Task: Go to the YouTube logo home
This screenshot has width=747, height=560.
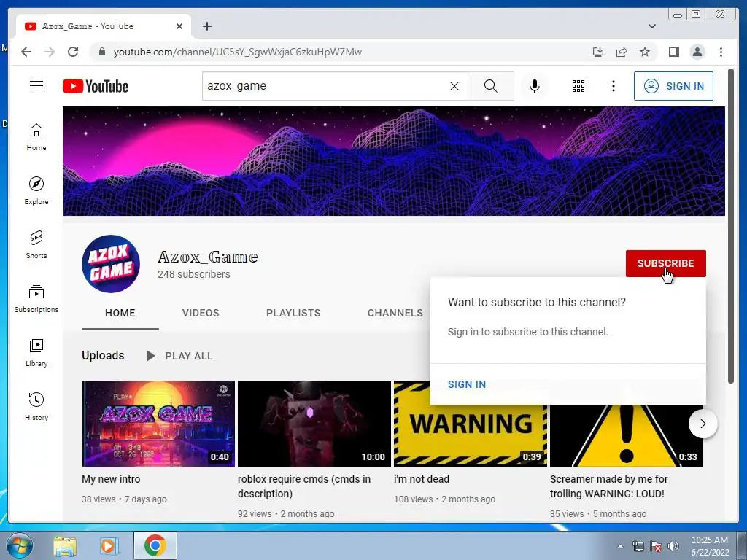Action: 96,86
